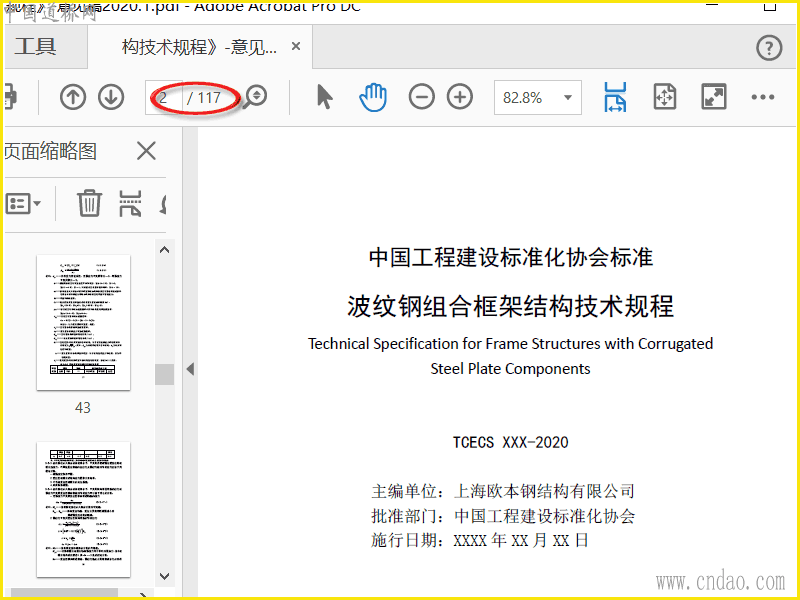The image size is (800, 600).
Task: Maximize the Acrobat window
Action: [x=769, y=6]
